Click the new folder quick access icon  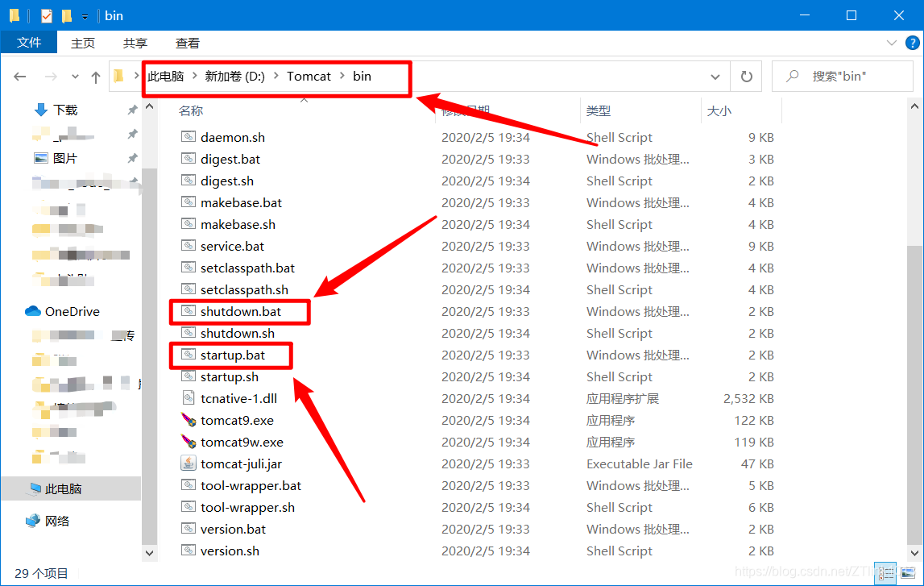click(67, 16)
